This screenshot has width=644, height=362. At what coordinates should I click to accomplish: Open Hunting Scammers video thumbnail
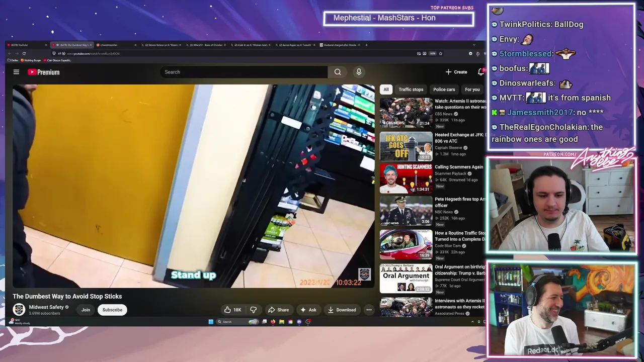click(x=406, y=178)
